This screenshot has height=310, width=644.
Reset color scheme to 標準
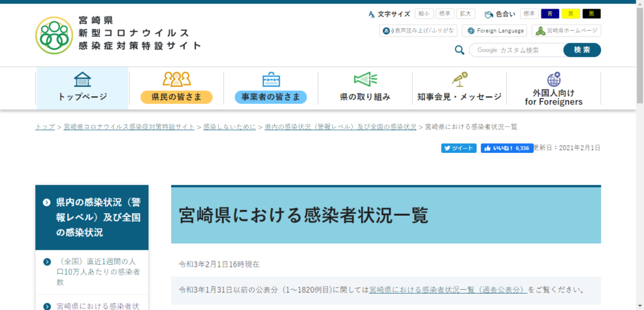click(x=529, y=14)
